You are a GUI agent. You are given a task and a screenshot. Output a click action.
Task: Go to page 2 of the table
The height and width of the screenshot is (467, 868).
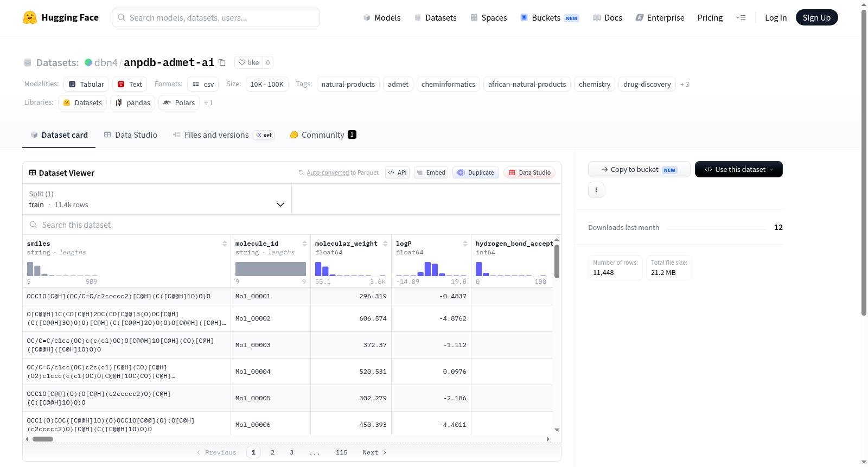[x=272, y=452]
